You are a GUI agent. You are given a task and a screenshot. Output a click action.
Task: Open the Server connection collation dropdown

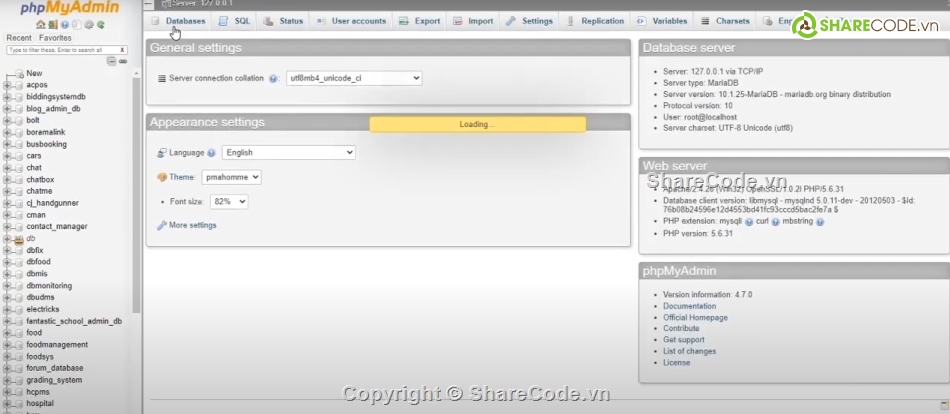354,78
